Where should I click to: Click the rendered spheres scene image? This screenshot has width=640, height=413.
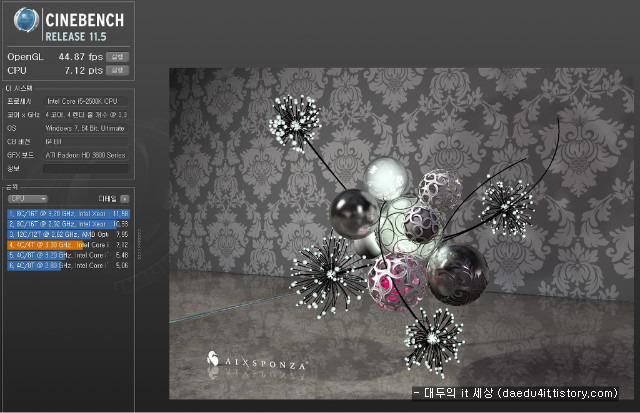(x=401, y=233)
